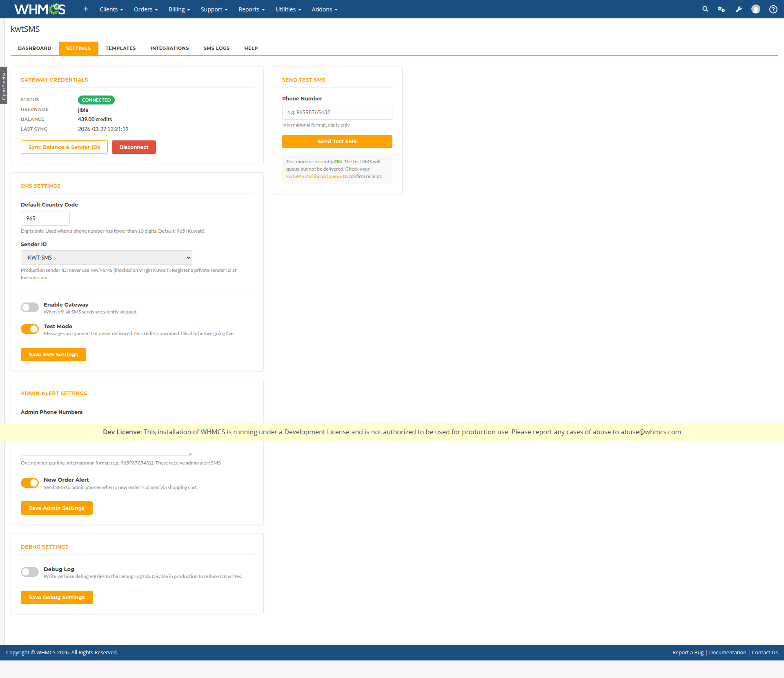
Task: Enable the Debug Log toggle
Action: tap(30, 572)
